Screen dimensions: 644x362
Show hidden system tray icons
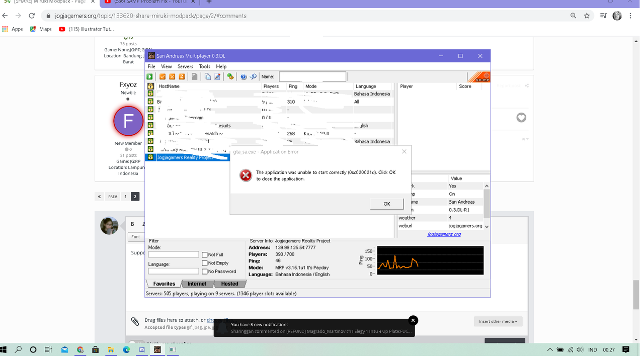point(549,349)
